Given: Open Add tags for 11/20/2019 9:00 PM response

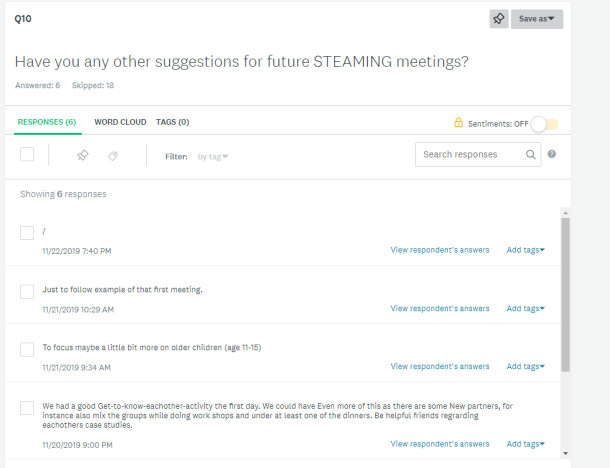Looking at the screenshot, I should 526,444.
